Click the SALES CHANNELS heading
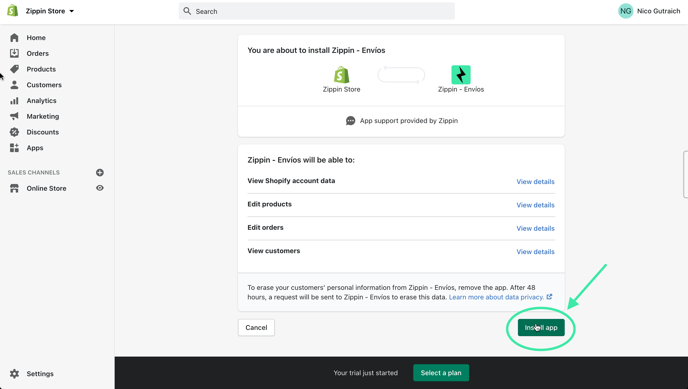Viewport: 688px width, 389px height. click(33, 172)
